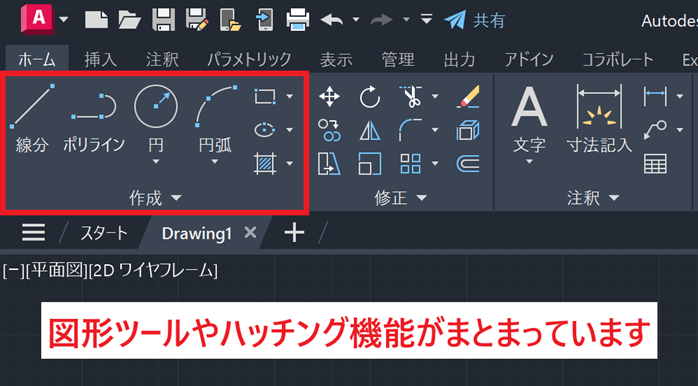Image resolution: width=698 pixels, height=386 pixels.
Task: Open Quick Access Toolbar customize menu
Action: pos(426,20)
